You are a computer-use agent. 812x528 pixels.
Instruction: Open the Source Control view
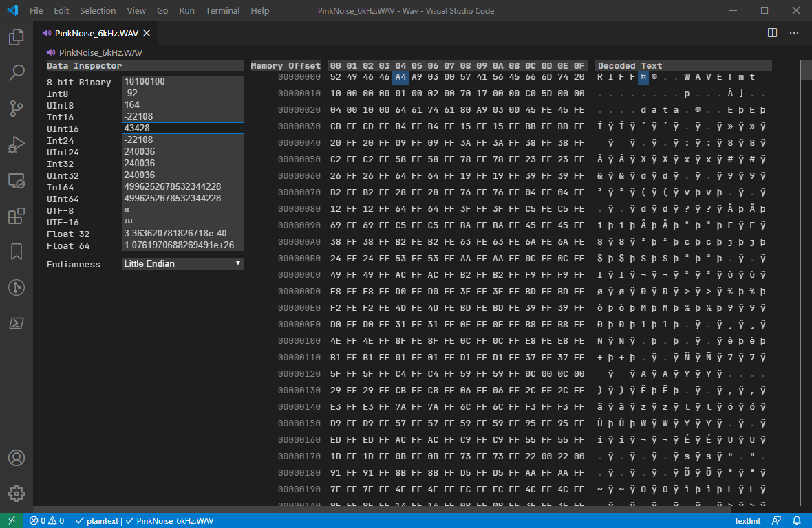coord(16,109)
